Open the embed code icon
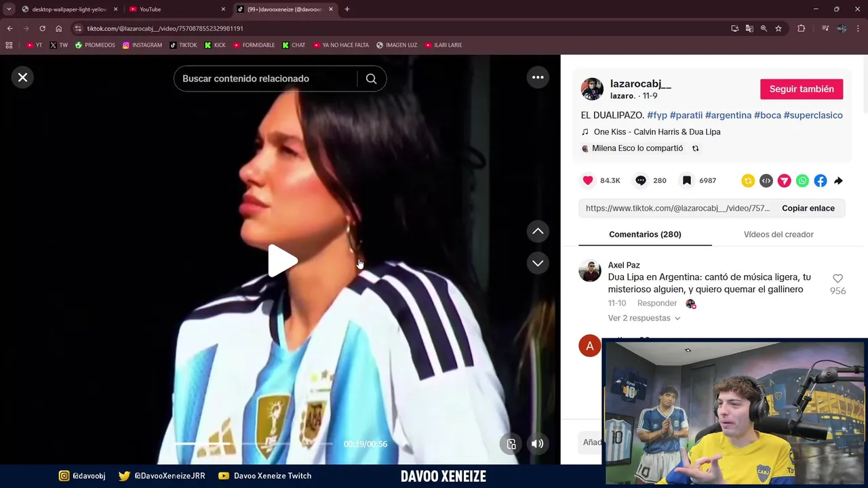 766,180
